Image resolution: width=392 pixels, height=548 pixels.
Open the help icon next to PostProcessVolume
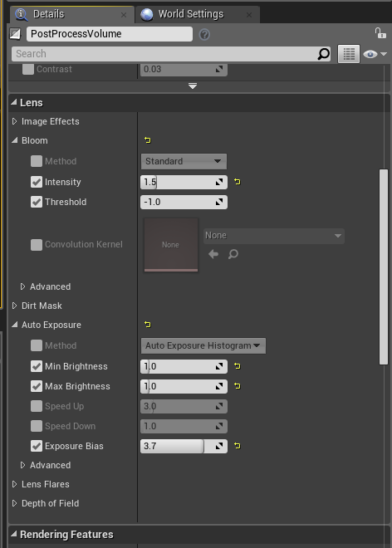(x=204, y=34)
